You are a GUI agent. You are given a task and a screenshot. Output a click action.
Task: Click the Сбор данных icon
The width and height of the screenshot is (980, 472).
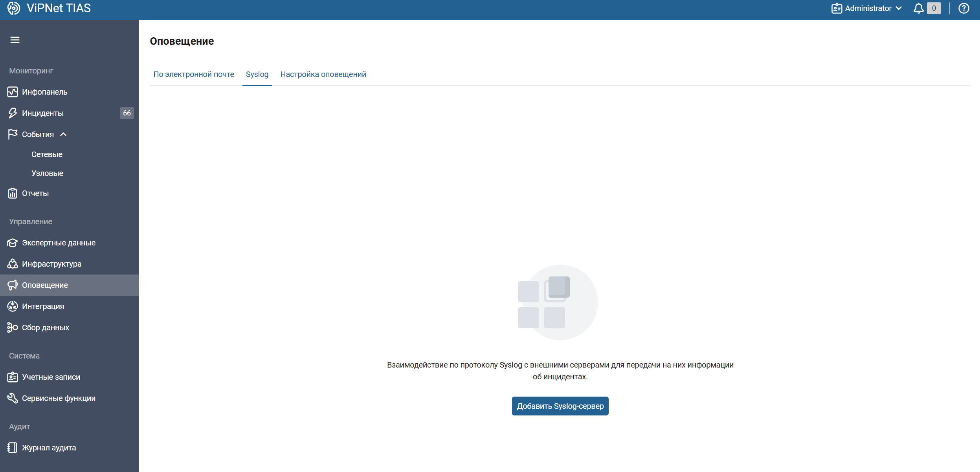pyautogui.click(x=12, y=327)
